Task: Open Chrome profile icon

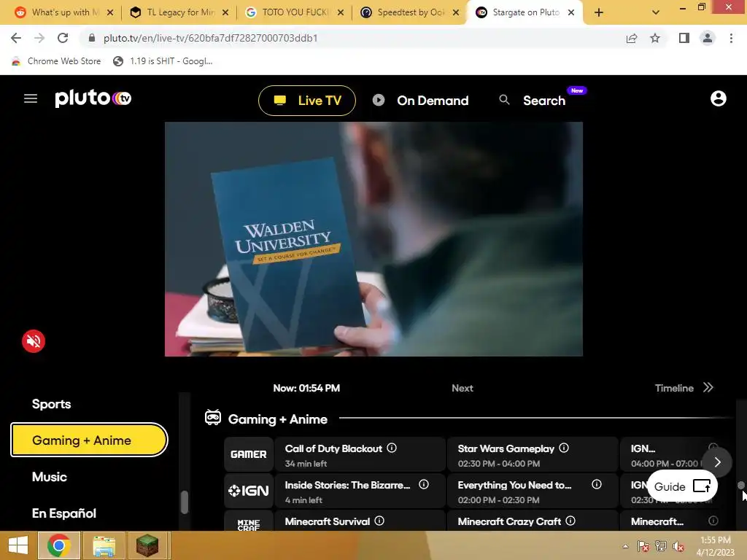Action: [x=708, y=38]
